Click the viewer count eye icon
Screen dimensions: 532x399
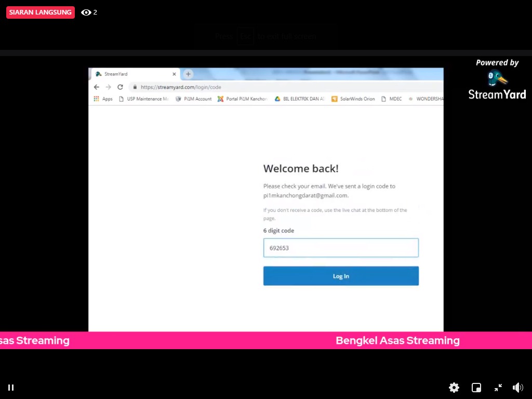(86, 12)
